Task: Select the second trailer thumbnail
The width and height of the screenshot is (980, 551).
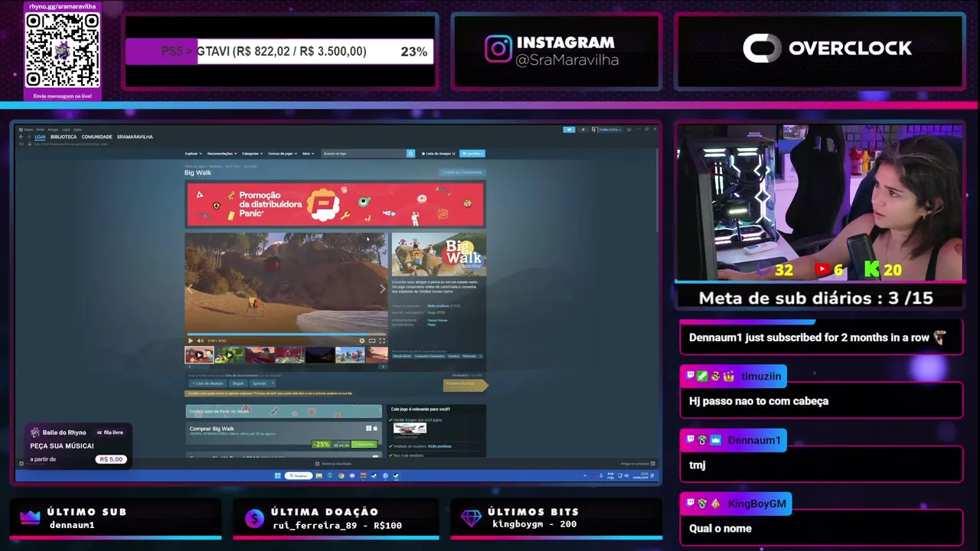Action: click(x=229, y=355)
